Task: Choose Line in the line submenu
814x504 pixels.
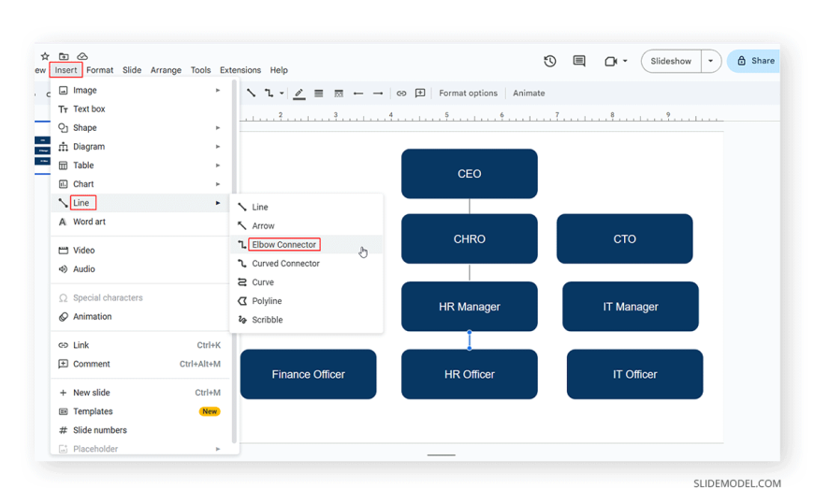Action: tap(306, 207)
